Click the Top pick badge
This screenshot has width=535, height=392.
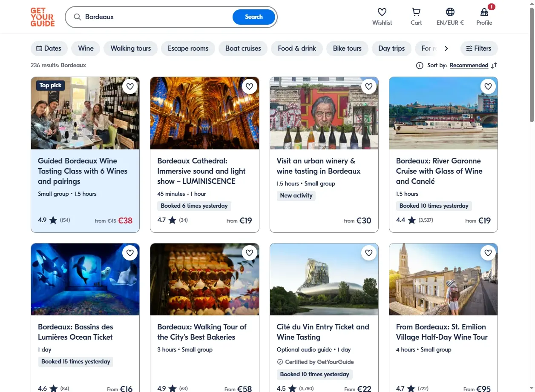pos(50,86)
